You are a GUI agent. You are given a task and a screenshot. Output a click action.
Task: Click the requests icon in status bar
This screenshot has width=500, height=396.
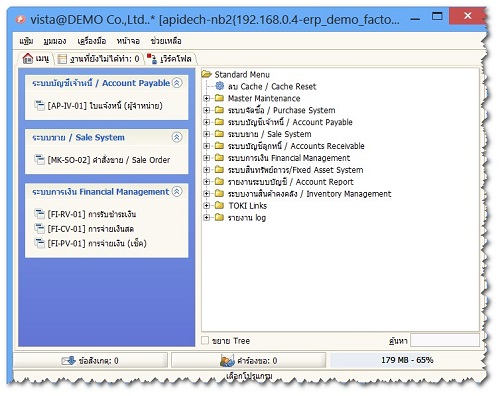point(227,360)
